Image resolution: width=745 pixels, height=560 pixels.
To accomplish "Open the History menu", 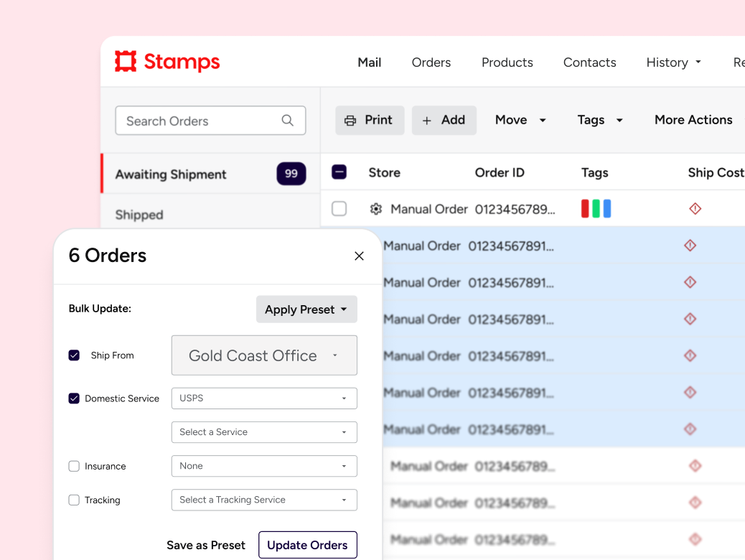I will [x=673, y=62].
